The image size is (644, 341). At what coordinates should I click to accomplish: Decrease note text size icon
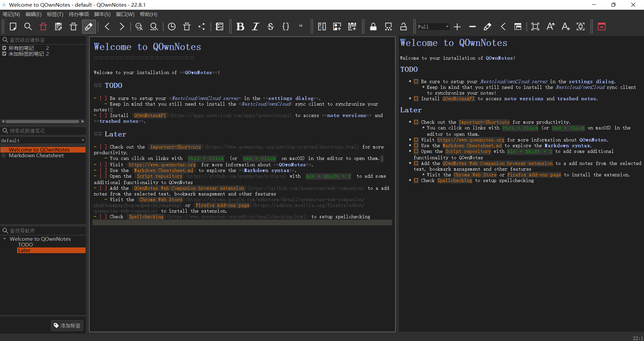click(566, 26)
